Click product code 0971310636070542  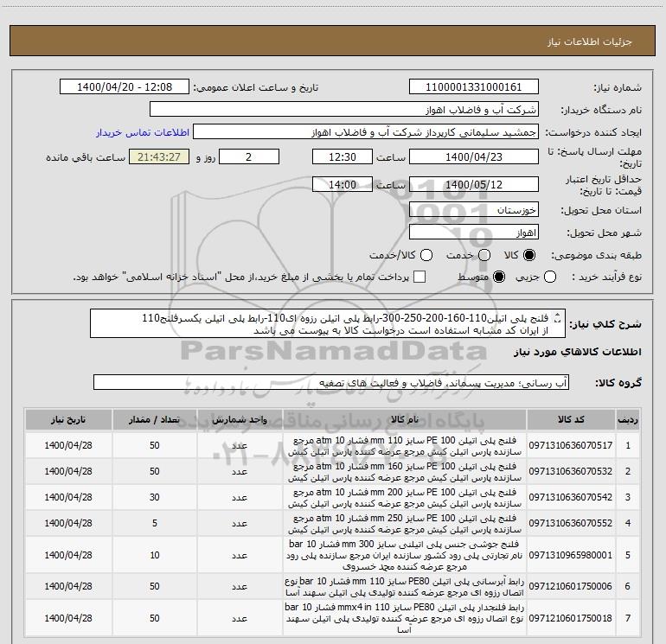(x=571, y=497)
